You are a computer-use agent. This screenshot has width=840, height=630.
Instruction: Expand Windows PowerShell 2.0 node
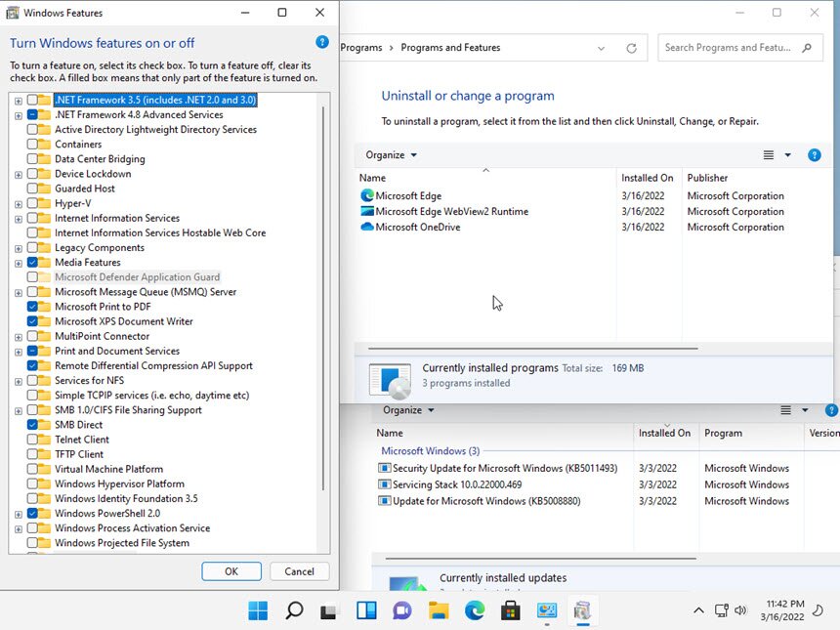click(x=19, y=515)
